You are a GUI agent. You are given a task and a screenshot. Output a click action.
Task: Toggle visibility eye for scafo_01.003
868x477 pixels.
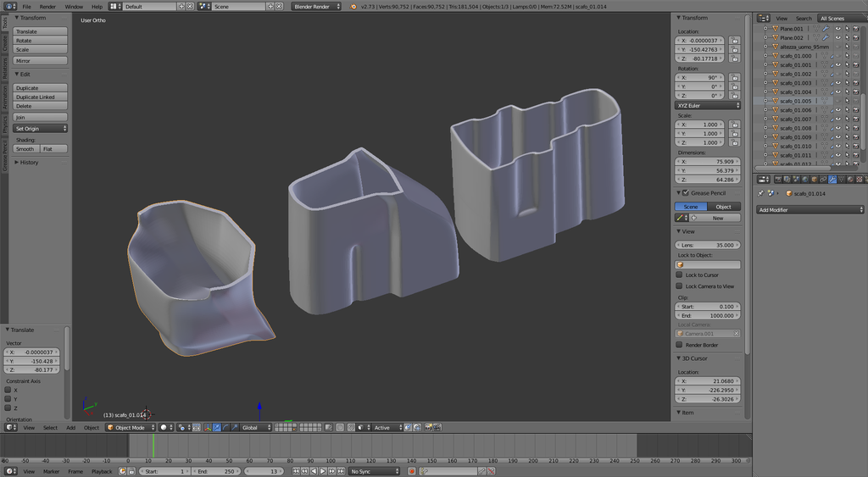837,83
